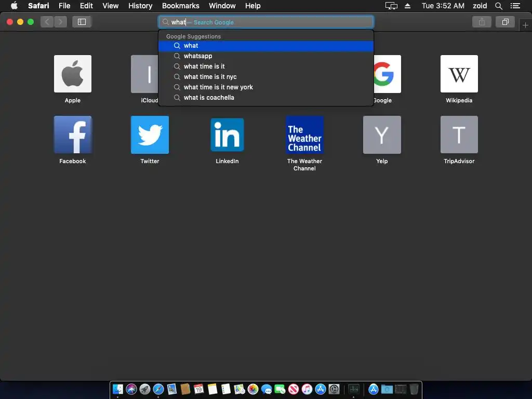Select the "whatsapp" suggestion

[265, 56]
